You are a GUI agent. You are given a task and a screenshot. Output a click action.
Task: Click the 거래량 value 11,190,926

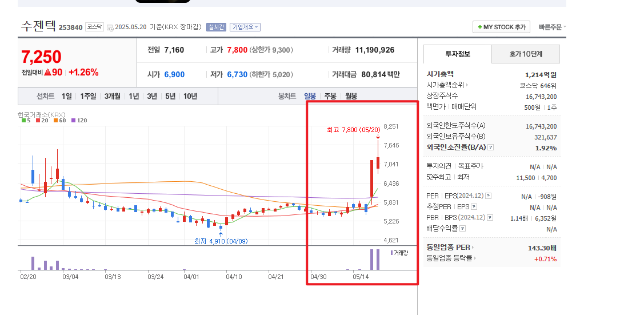pyautogui.click(x=375, y=50)
